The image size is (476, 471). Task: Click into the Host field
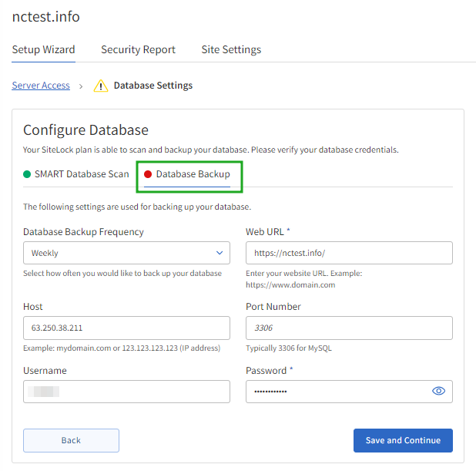(x=126, y=328)
